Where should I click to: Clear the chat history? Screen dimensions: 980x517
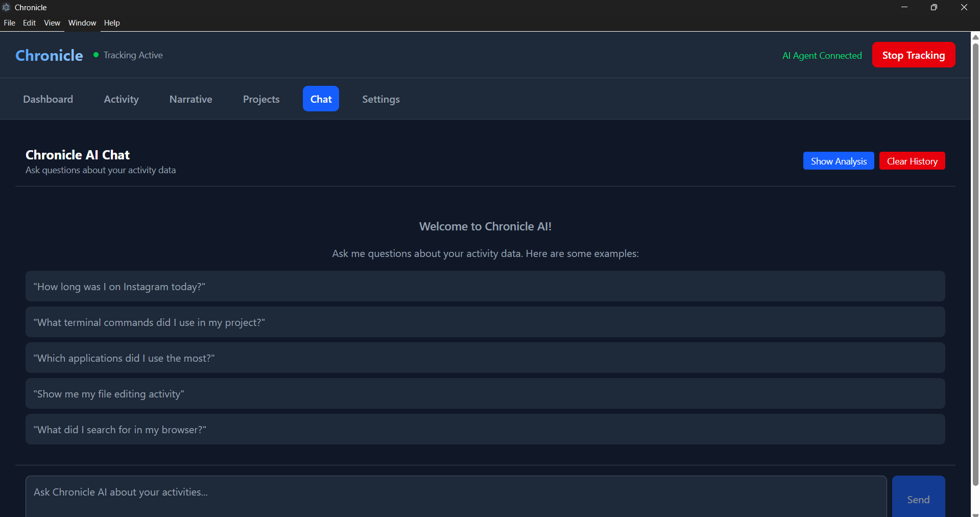click(x=912, y=161)
